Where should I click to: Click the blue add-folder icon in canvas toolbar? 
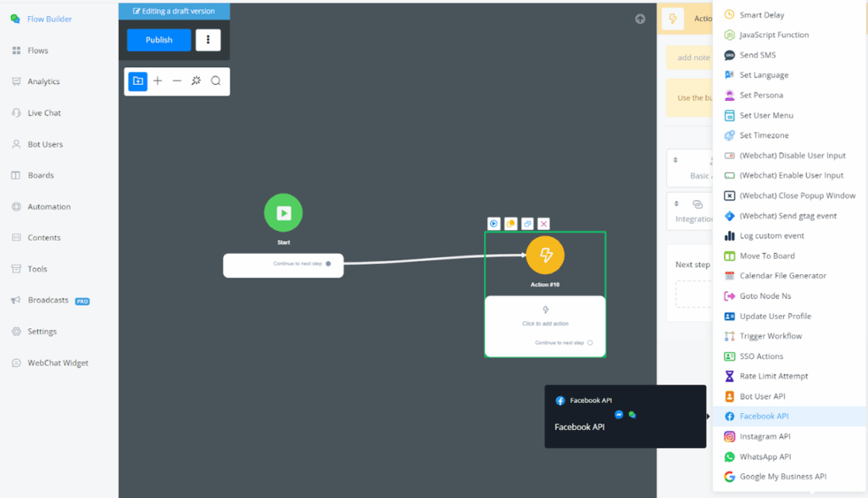pos(137,81)
